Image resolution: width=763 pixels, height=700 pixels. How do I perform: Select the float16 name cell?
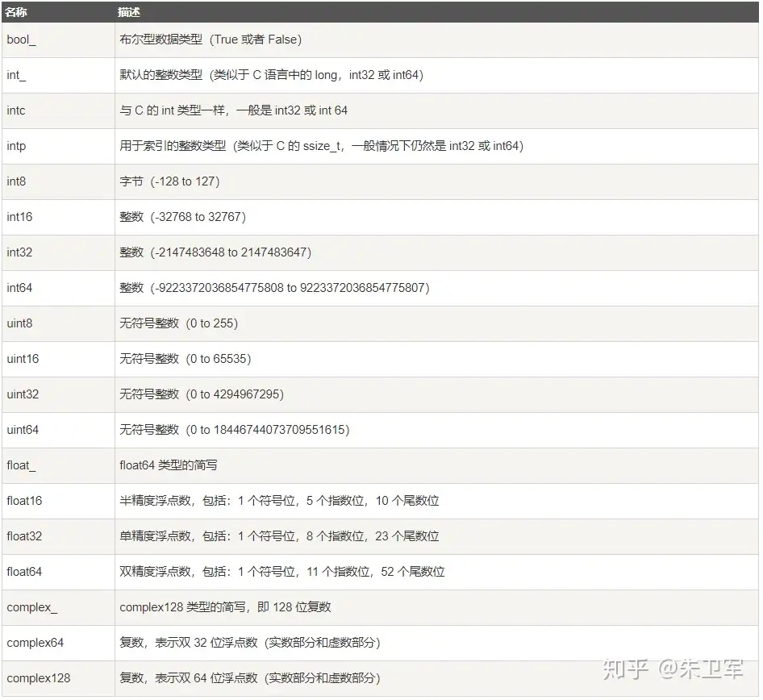(58, 502)
